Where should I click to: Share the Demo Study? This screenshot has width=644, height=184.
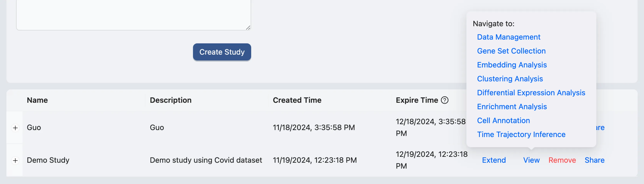click(595, 160)
